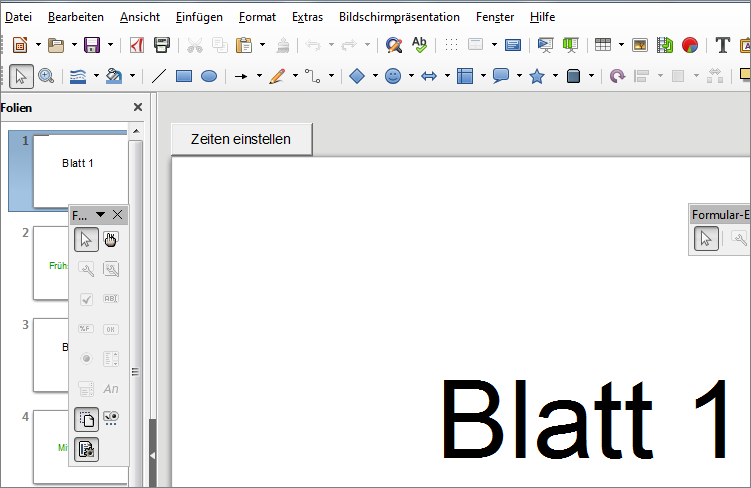Image resolution: width=751 pixels, height=488 pixels.
Task: Select the Ellipse shape tool
Action: [x=209, y=76]
